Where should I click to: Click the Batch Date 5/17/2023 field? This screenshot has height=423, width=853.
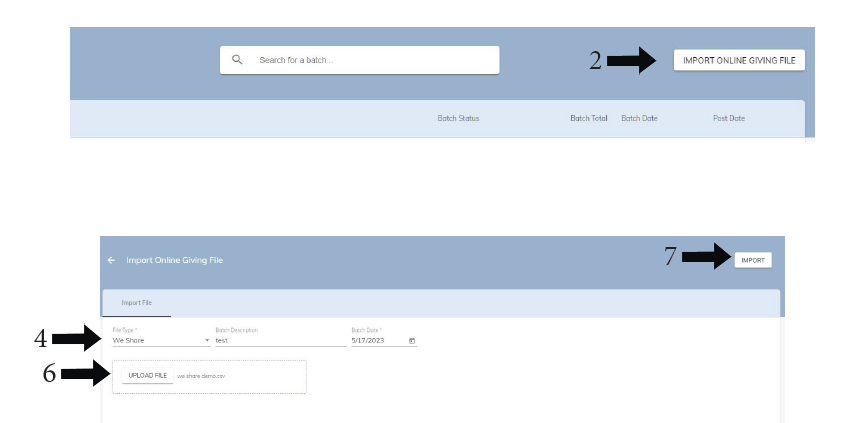[376, 341]
